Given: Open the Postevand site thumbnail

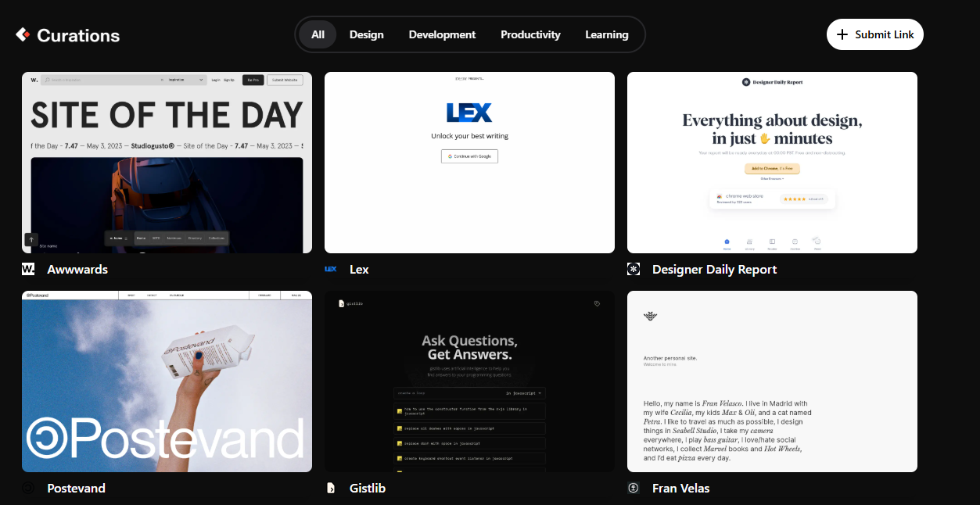Looking at the screenshot, I should [167, 381].
